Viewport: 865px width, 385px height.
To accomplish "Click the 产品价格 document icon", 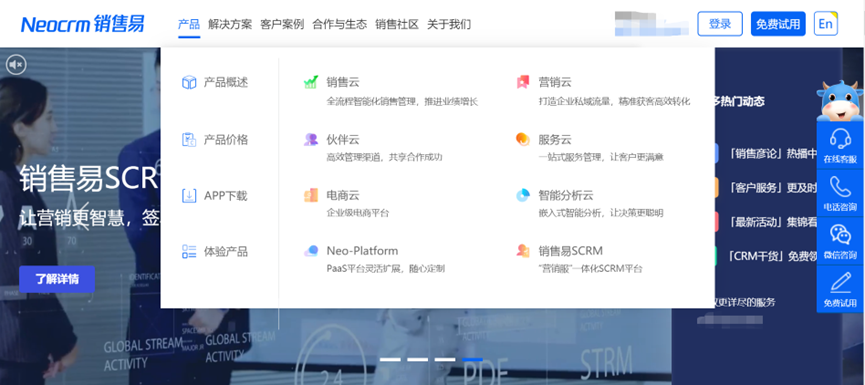I will [189, 140].
